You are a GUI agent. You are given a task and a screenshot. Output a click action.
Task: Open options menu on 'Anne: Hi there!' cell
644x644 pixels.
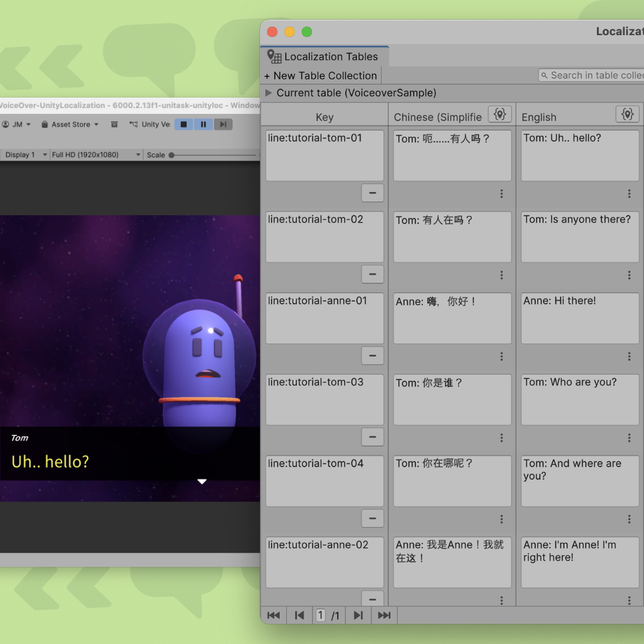point(629,356)
